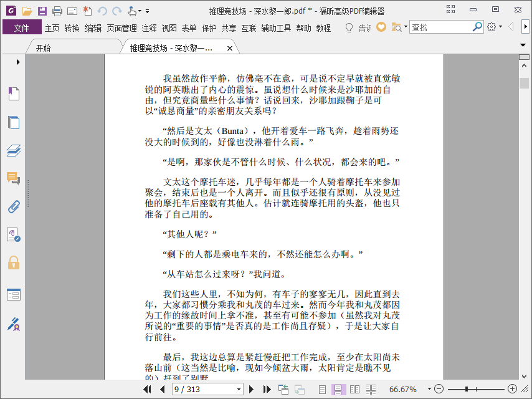Select the hand touch mode icon
This screenshot has width=532, height=399.
132,11
